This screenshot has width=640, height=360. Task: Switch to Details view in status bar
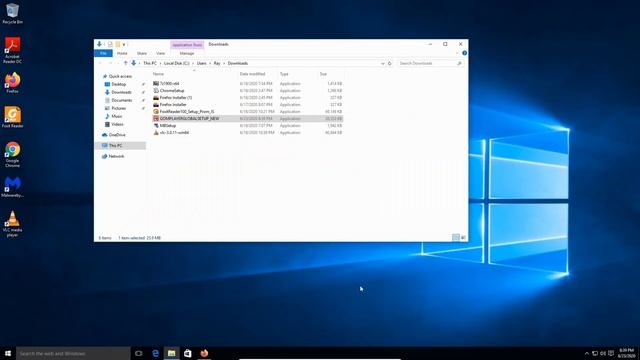click(x=456, y=238)
